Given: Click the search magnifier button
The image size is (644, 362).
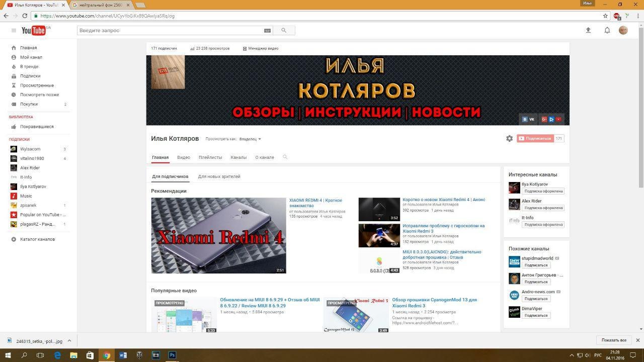Looking at the screenshot, I should tap(284, 31).
